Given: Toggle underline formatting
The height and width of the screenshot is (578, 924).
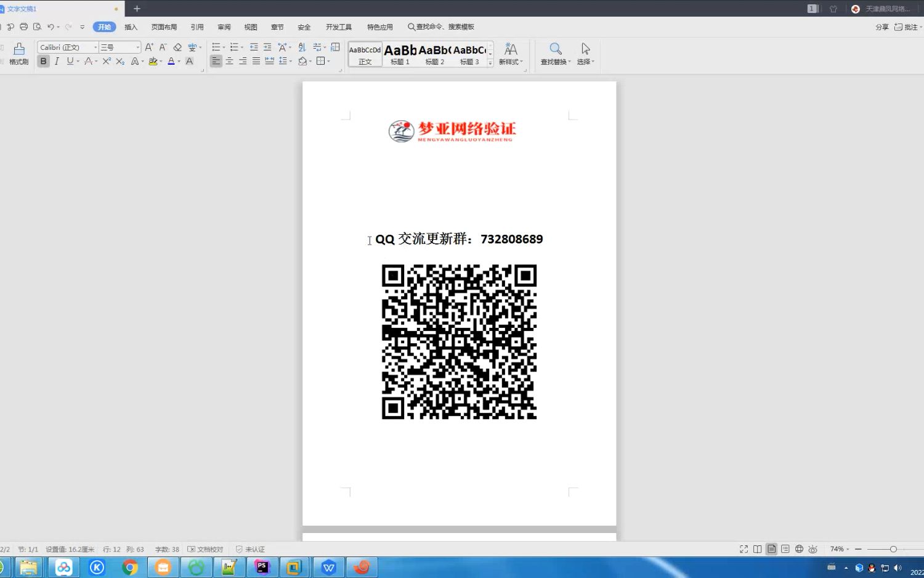Looking at the screenshot, I should click(x=70, y=61).
